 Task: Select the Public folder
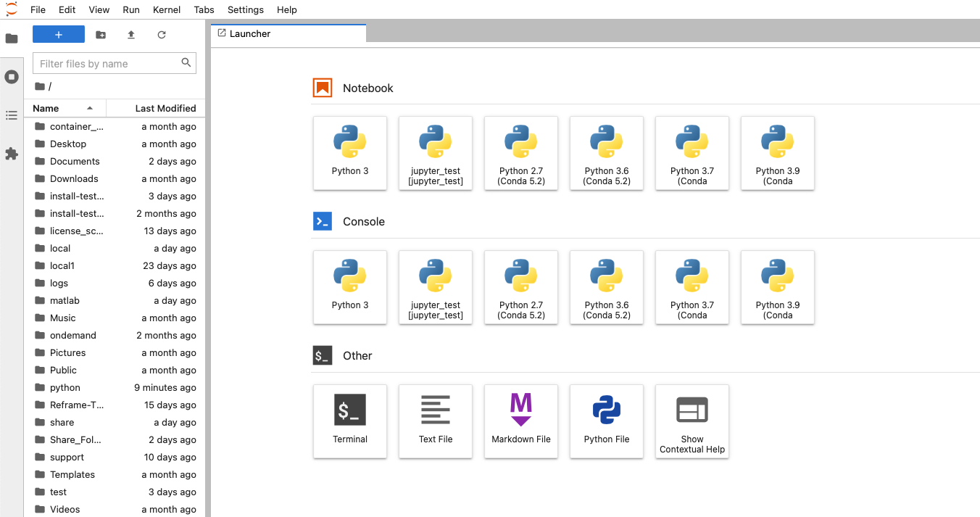pyautogui.click(x=115, y=370)
